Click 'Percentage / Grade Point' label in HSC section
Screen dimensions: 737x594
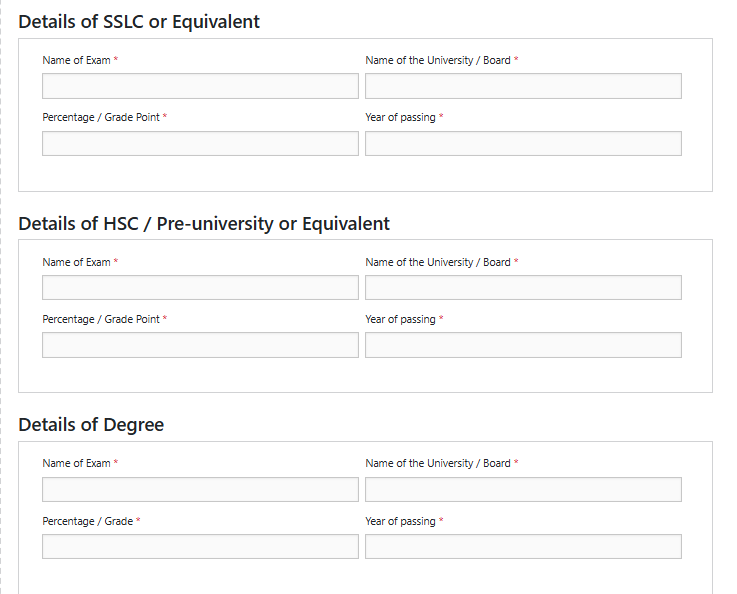coord(101,320)
